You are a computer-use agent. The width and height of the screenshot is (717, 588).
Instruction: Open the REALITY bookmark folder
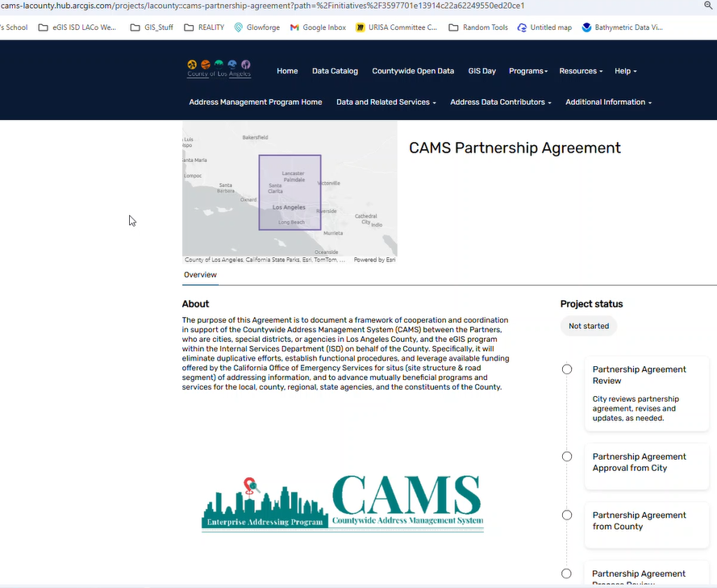(x=204, y=27)
